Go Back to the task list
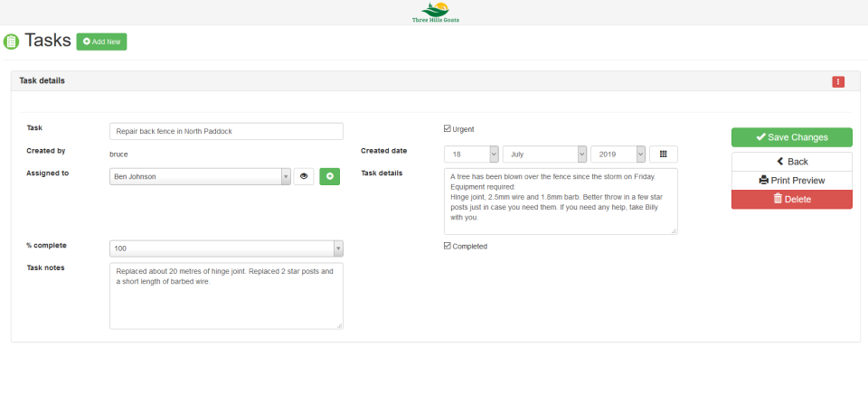 click(x=792, y=162)
